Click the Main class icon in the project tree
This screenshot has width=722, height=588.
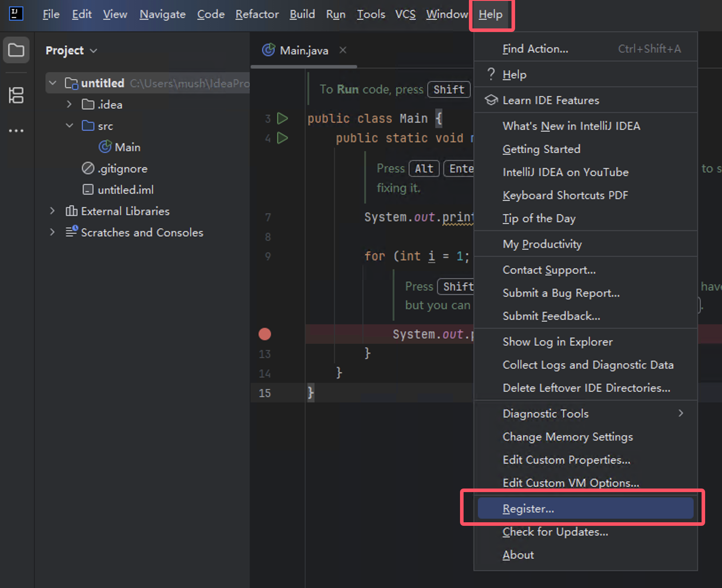[105, 147]
